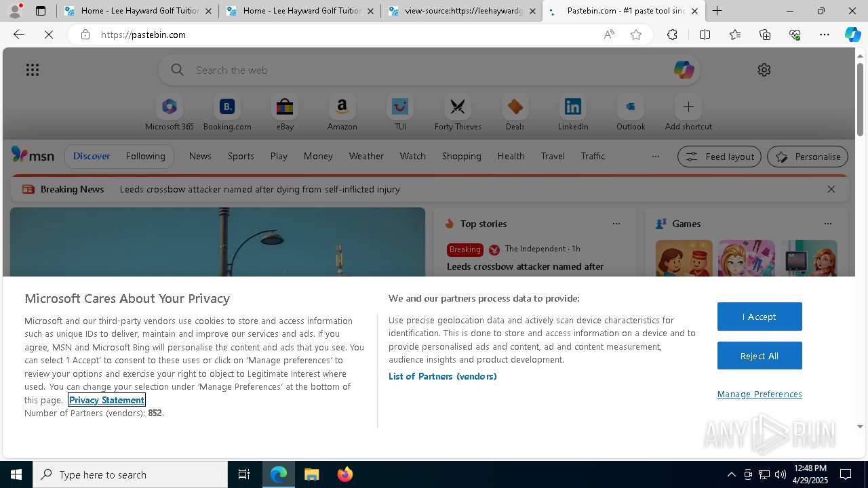Open the Shopping menu item

point(461,156)
